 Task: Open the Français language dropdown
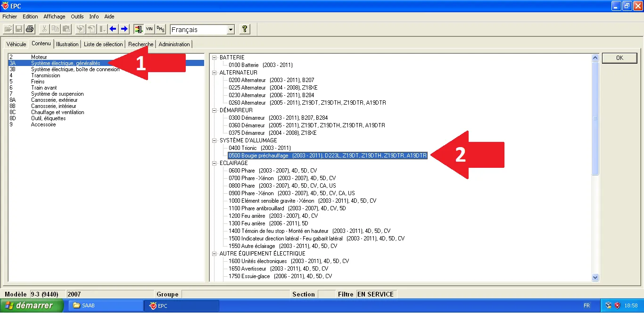[x=230, y=30]
